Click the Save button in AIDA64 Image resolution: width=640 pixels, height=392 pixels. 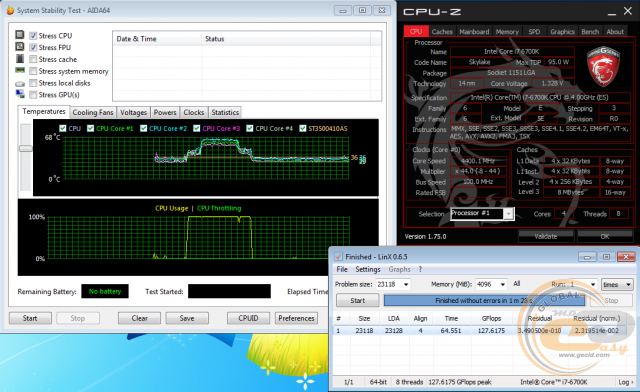(x=187, y=318)
